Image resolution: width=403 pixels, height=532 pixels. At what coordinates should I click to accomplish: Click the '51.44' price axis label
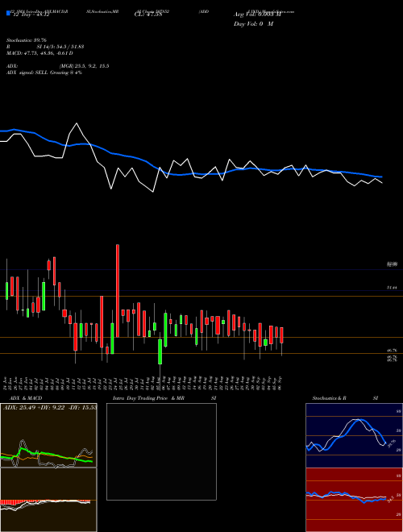[392, 288]
